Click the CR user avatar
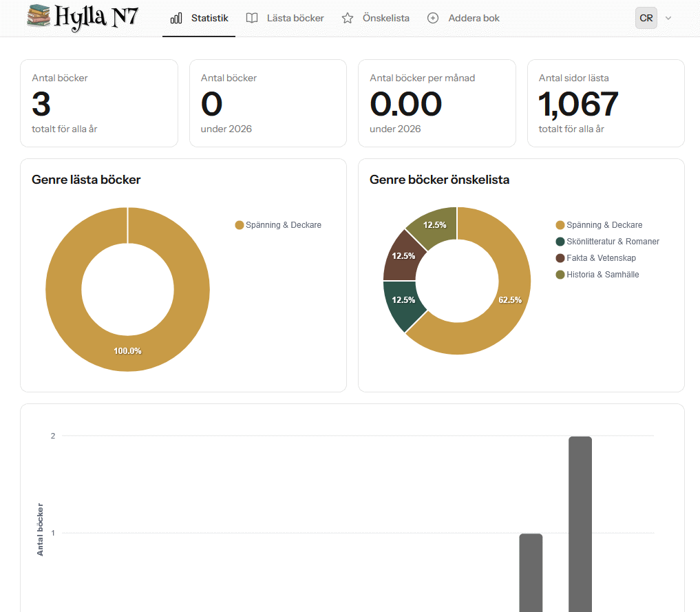This screenshot has width=700, height=612. pyautogui.click(x=646, y=19)
